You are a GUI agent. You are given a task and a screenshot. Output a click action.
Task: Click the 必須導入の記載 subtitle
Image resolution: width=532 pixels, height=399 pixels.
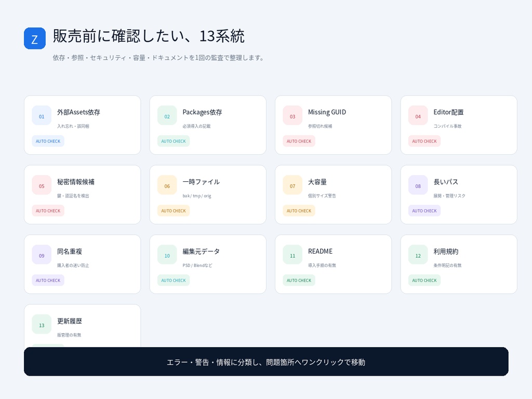[196, 126]
